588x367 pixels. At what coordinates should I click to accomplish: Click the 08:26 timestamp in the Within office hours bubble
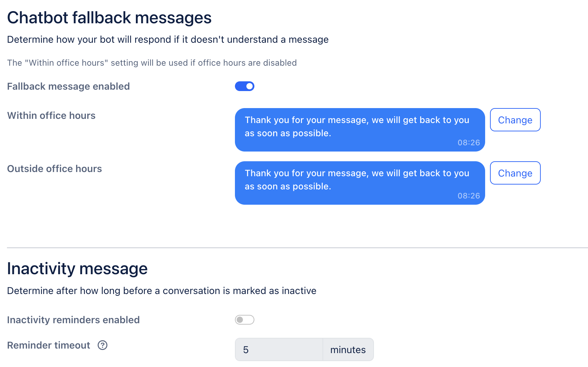coord(468,142)
